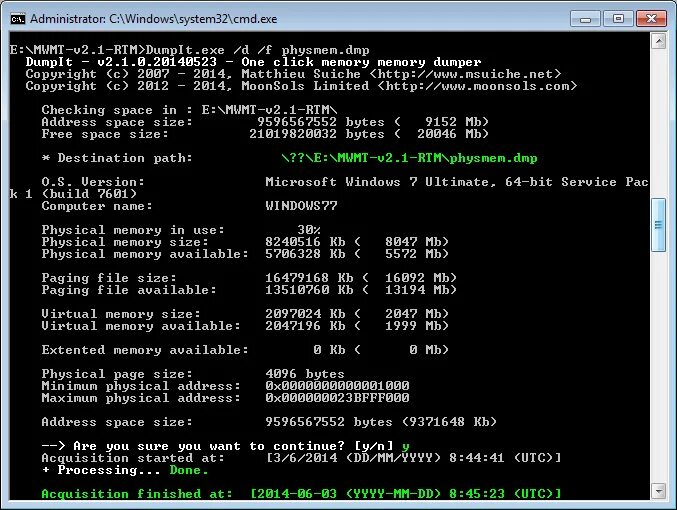Click the green 'Done.' status
This screenshot has width=677, height=510.
pos(189,470)
